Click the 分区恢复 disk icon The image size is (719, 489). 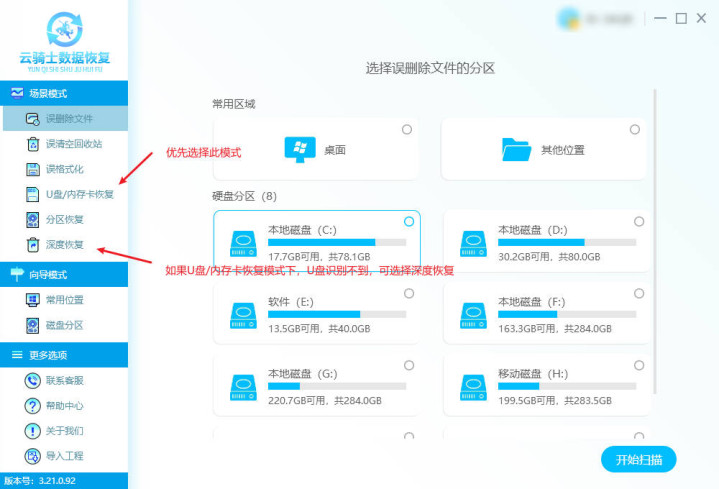point(33,219)
